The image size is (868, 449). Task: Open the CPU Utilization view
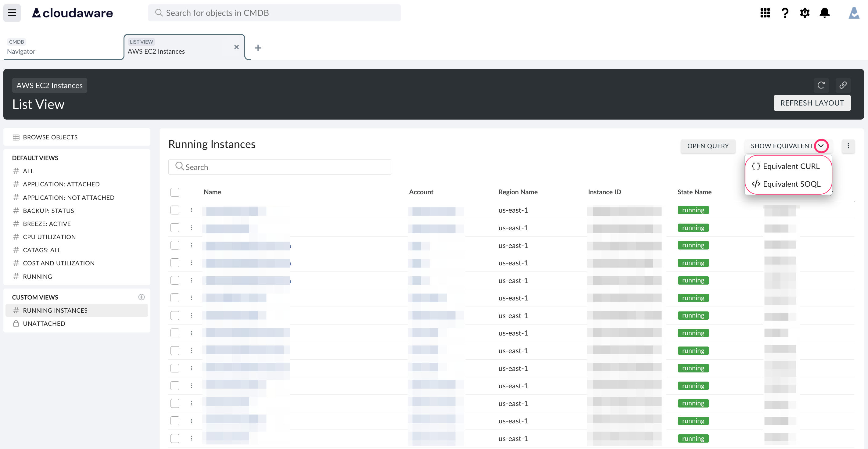tap(77, 237)
